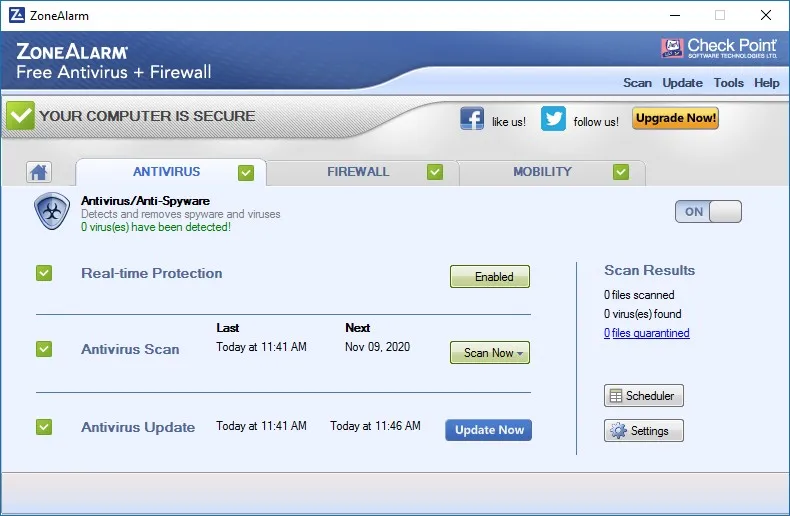Open Settings with the gear icon
Screen dimensions: 790x516
point(643,431)
